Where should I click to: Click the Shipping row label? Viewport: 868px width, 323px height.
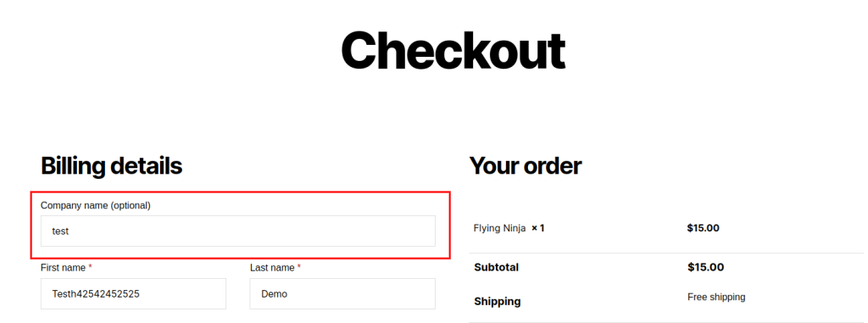pos(498,302)
